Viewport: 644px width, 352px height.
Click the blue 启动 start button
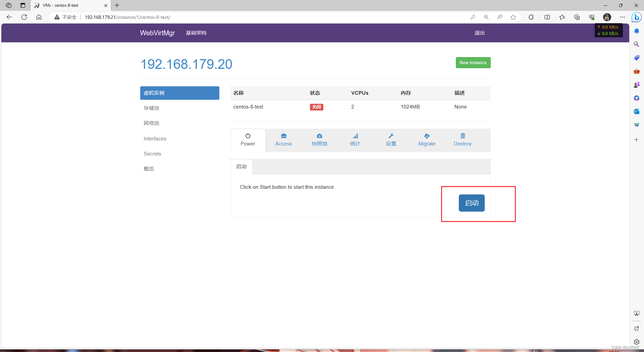(472, 203)
